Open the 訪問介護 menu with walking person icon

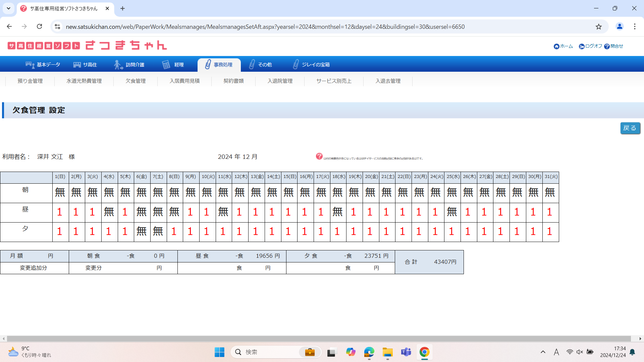point(129,65)
